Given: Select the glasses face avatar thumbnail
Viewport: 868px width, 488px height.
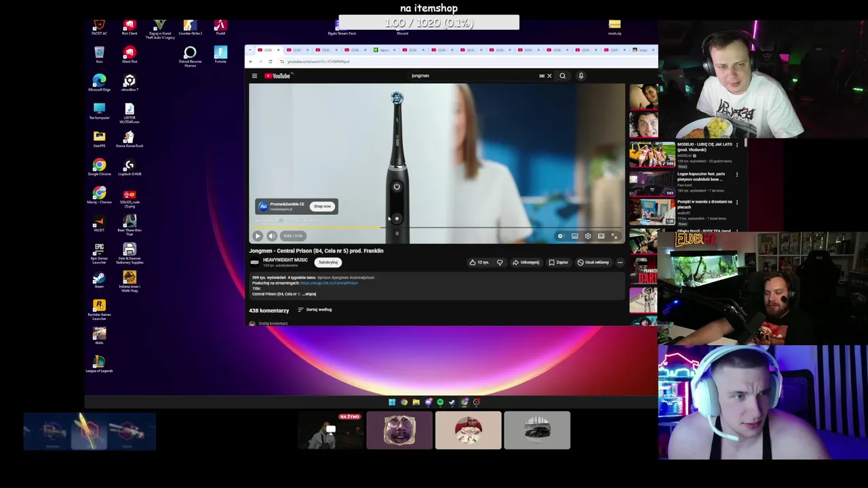Looking at the screenshot, I should (399, 430).
